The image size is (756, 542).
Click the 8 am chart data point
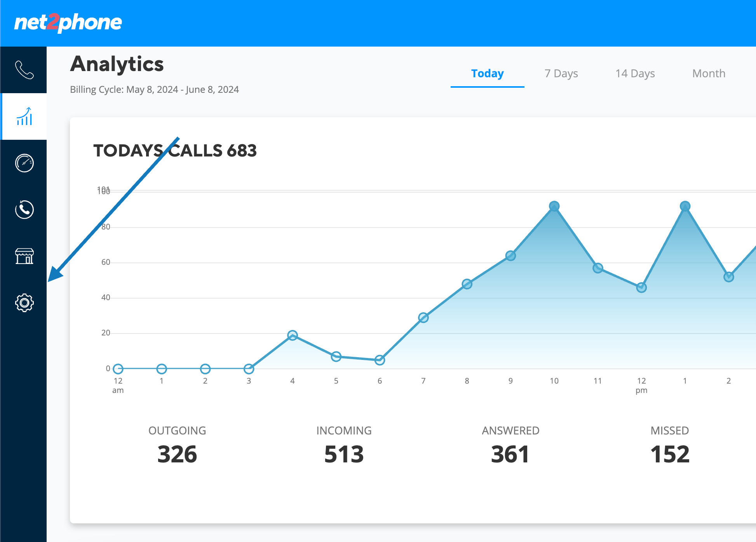click(x=467, y=284)
